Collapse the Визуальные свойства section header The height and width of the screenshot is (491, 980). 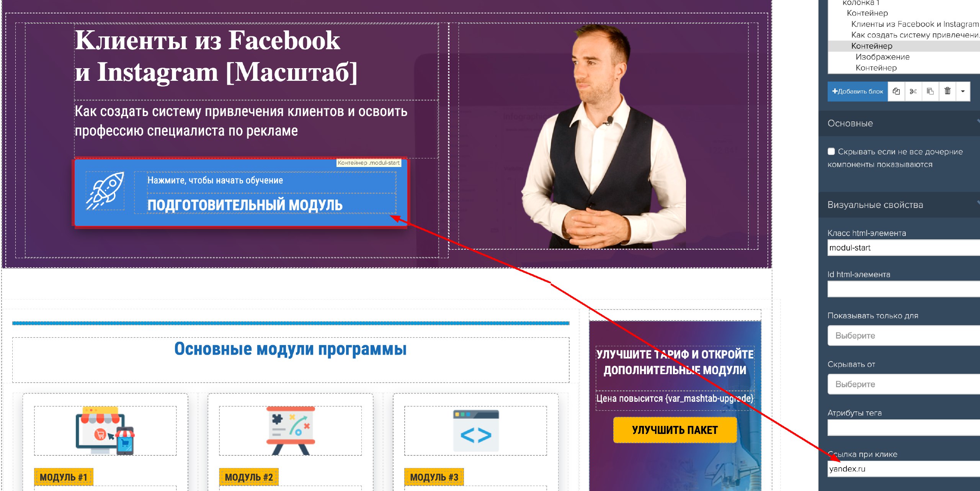(899, 205)
